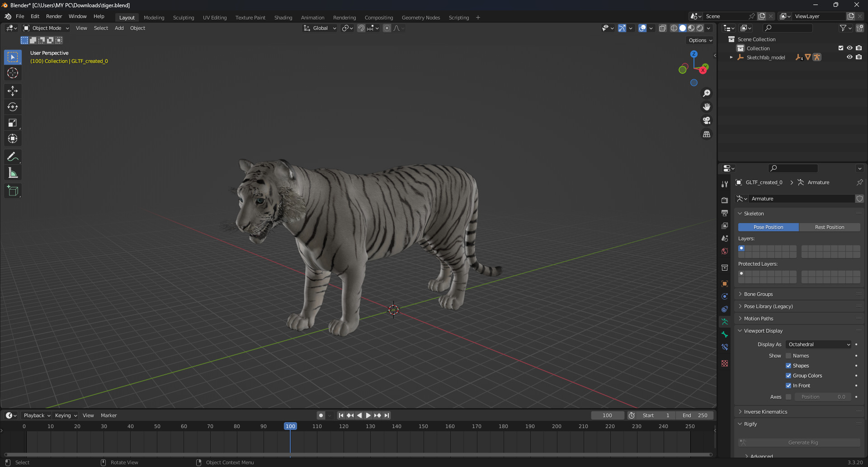Screen dimensions: 868x467
Task: Open the Render menu
Action: [54, 16]
